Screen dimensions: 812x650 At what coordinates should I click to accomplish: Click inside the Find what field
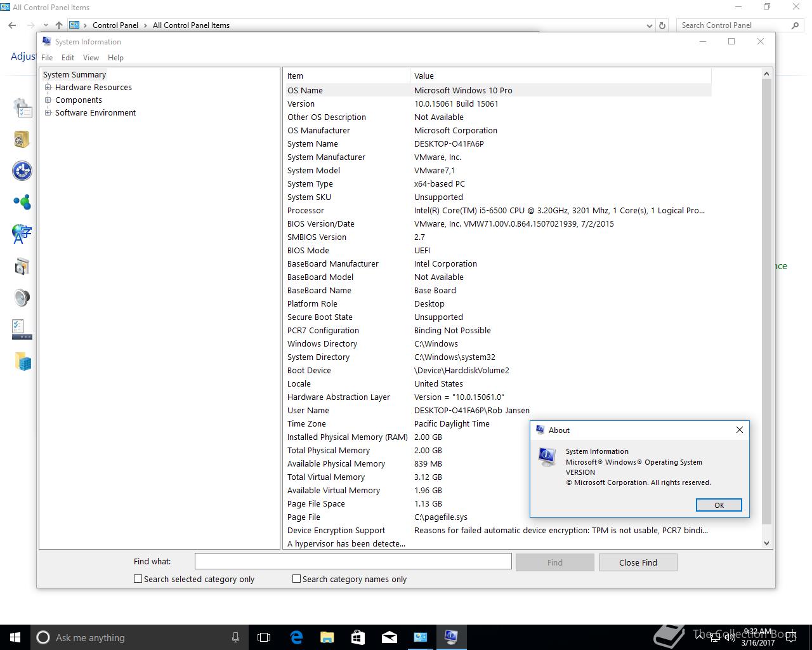point(353,561)
